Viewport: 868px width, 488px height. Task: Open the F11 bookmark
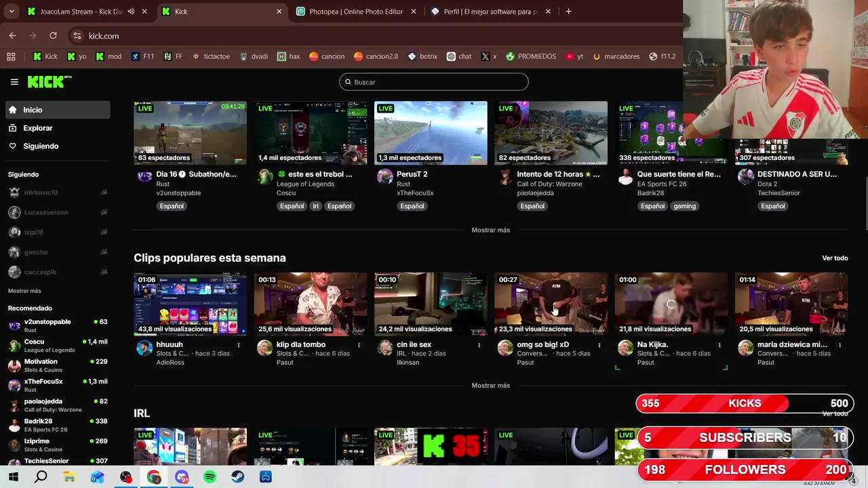[x=142, y=56]
